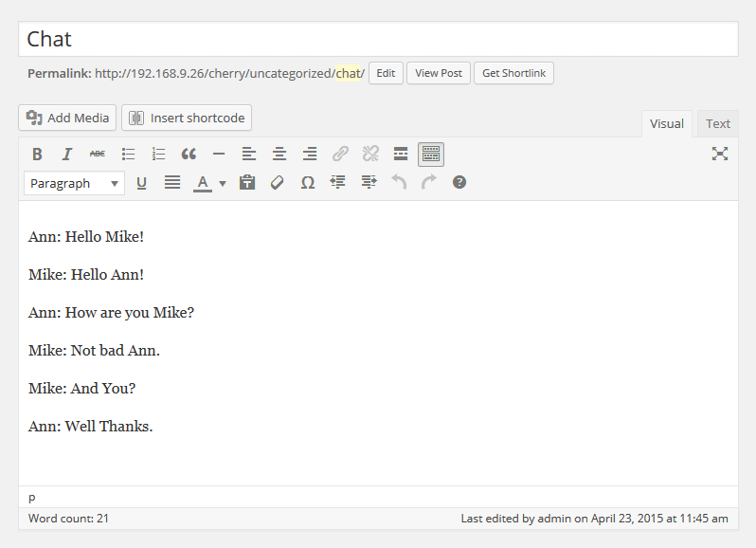
Task: Expand the text color dropdown arrow
Action: click(x=223, y=183)
